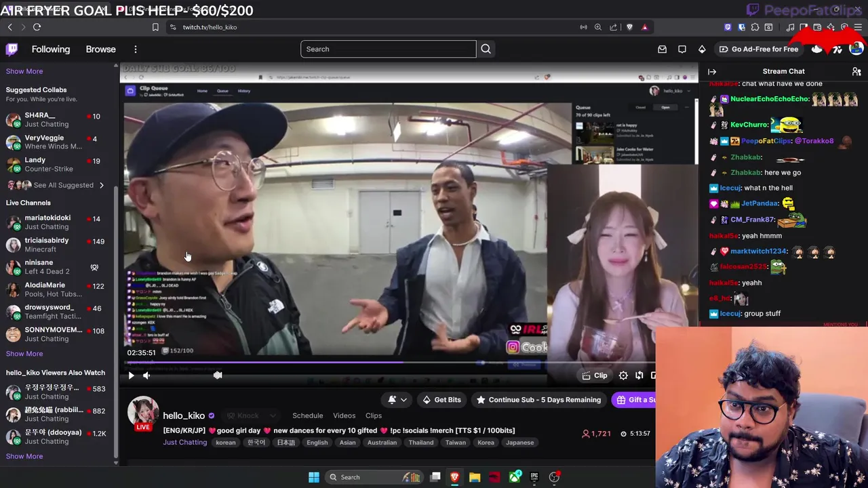Open the Videos tab
The width and height of the screenshot is (868, 488).
[x=344, y=415]
